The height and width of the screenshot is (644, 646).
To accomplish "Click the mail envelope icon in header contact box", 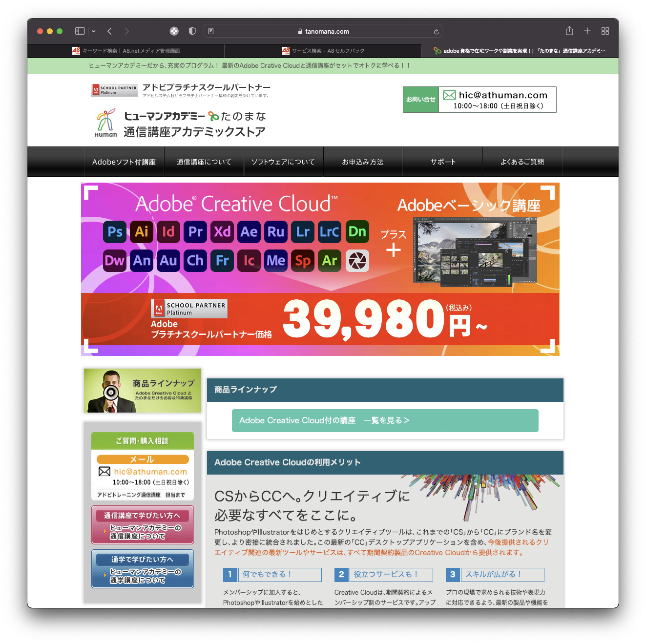I will [x=449, y=95].
